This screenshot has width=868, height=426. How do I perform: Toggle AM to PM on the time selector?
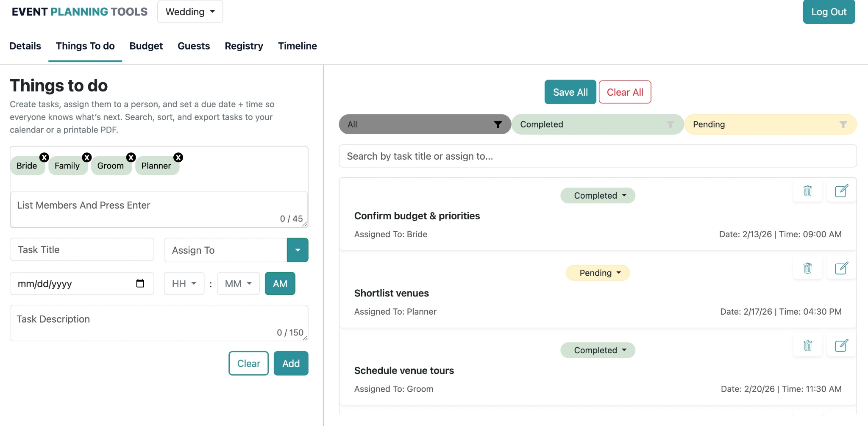(x=280, y=283)
